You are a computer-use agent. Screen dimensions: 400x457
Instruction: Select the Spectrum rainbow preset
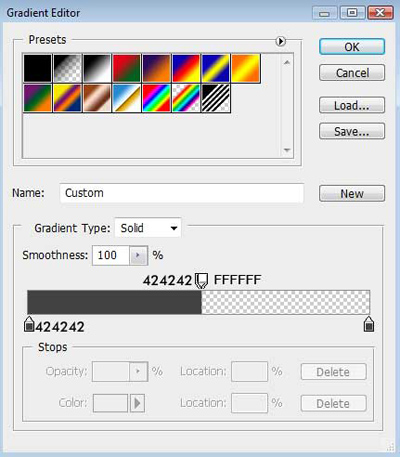[156, 98]
